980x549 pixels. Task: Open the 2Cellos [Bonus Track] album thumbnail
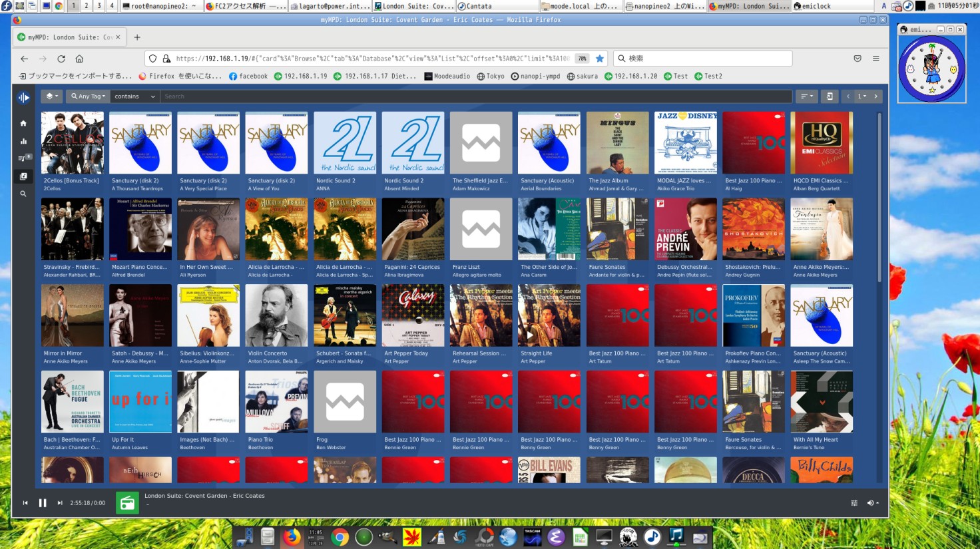click(72, 142)
